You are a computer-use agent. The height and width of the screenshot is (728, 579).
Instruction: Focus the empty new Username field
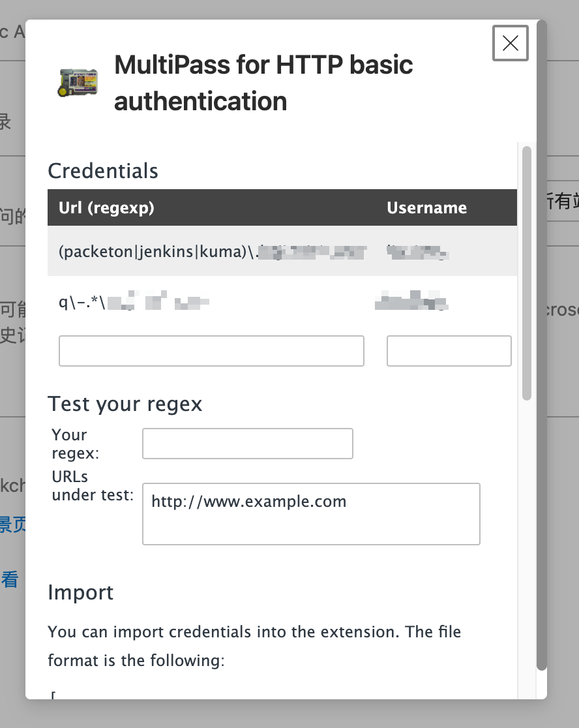coord(449,351)
